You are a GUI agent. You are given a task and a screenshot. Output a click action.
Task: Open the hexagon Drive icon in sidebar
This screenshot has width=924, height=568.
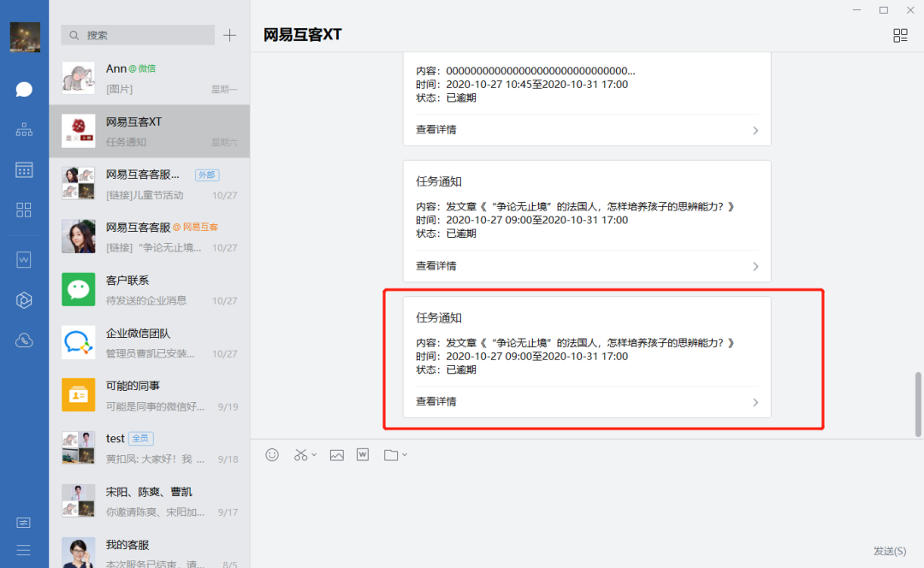point(24,300)
